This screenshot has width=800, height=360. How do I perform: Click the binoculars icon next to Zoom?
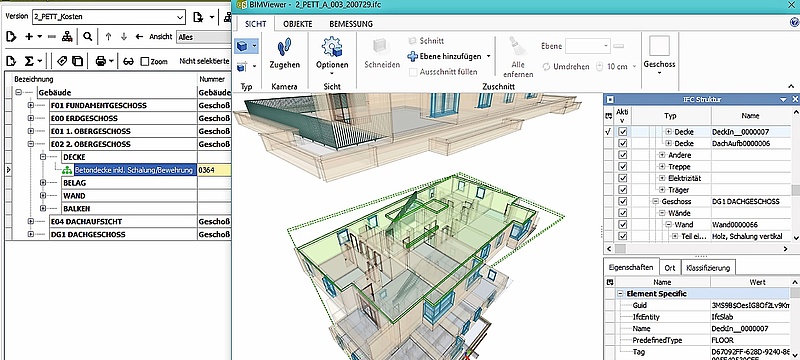click(128, 61)
